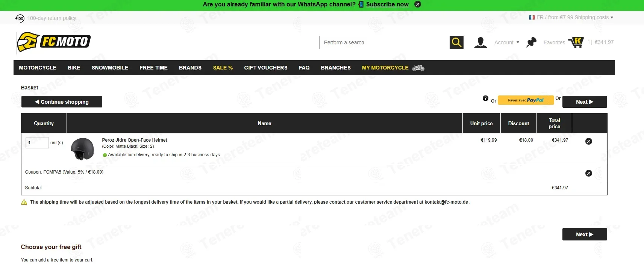This screenshot has width=644, height=266.
Task: Open the 100-day return policy text link
Action: tap(52, 18)
